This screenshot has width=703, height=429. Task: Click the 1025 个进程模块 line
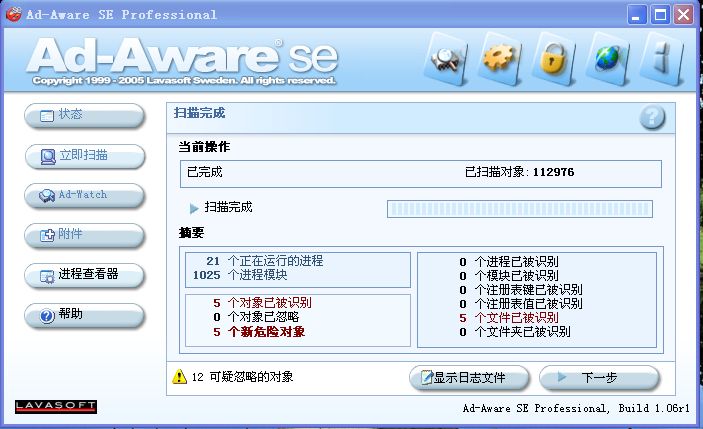tap(240, 275)
